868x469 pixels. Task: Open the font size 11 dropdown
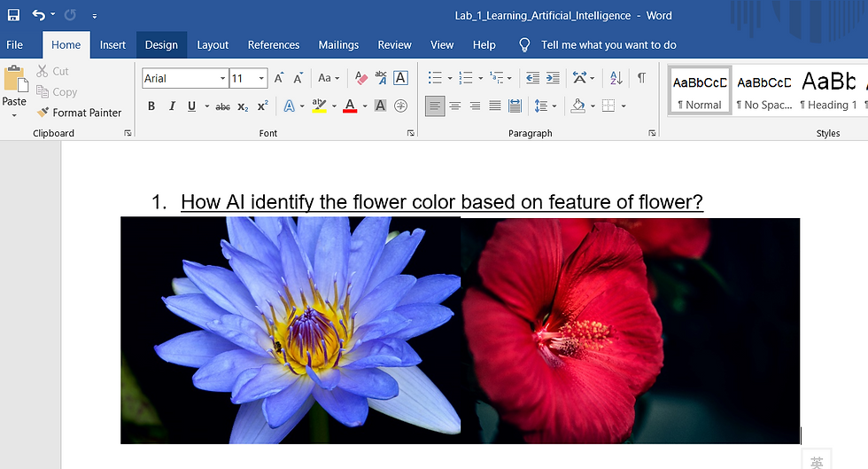(x=261, y=78)
